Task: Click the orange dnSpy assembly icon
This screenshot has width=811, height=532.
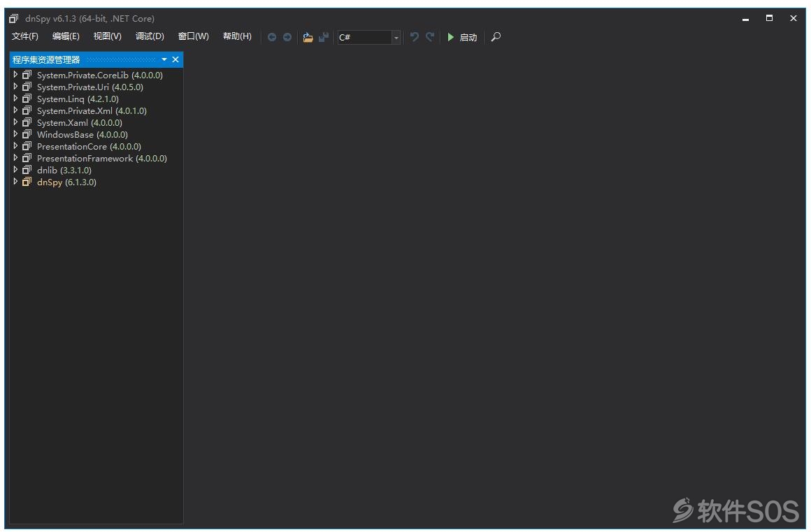Action: 27,182
